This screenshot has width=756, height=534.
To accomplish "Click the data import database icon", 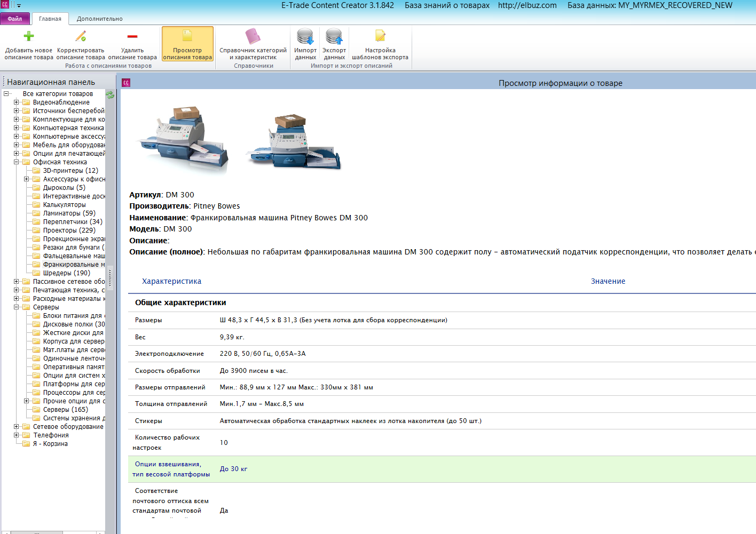I will click(x=305, y=36).
